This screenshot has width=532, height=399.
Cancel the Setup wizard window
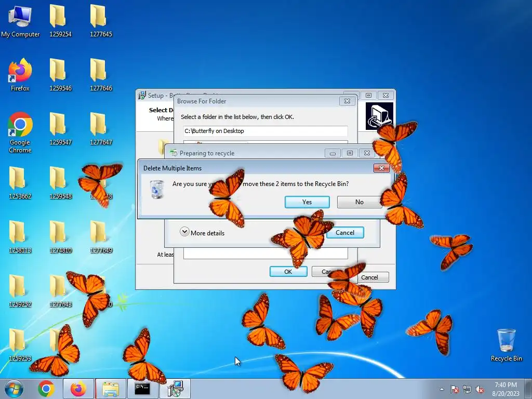point(373,277)
